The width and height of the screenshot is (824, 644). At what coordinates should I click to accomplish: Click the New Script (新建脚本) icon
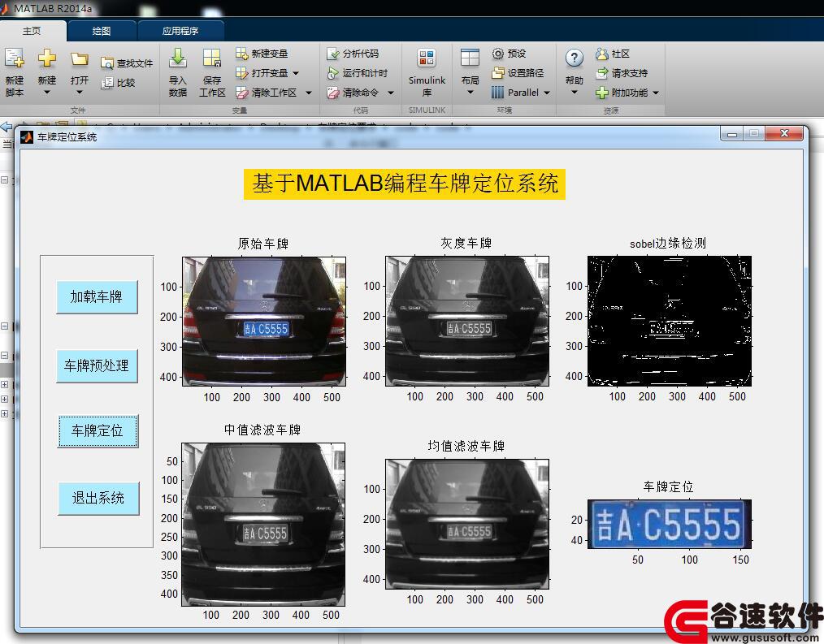coord(14,58)
